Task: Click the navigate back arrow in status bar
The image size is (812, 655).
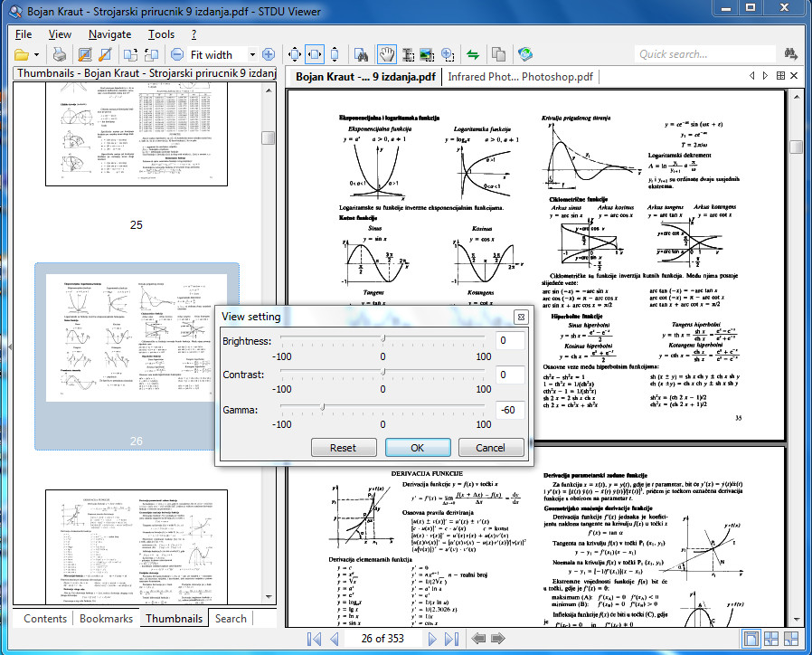Action: pyautogui.click(x=477, y=640)
